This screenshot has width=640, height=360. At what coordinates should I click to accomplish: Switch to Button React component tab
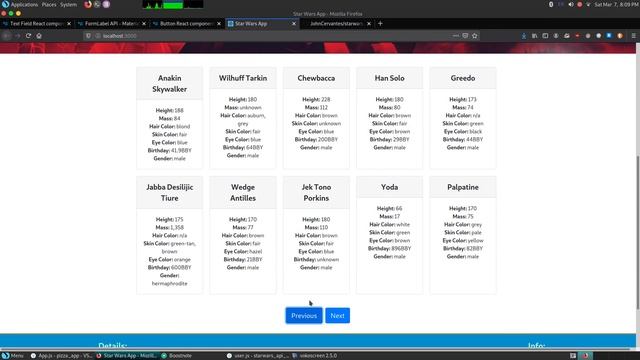[x=186, y=24]
